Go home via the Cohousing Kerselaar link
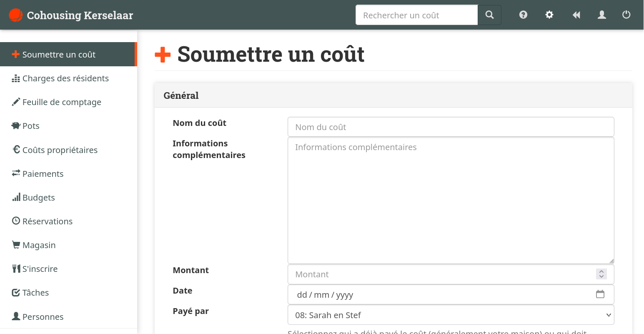This screenshot has width=644, height=334. point(70,15)
